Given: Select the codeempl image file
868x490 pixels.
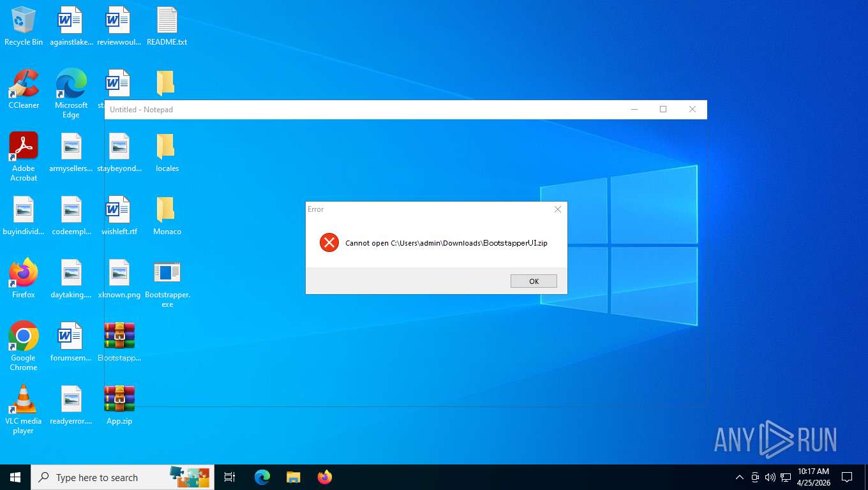Looking at the screenshot, I should click(71, 216).
